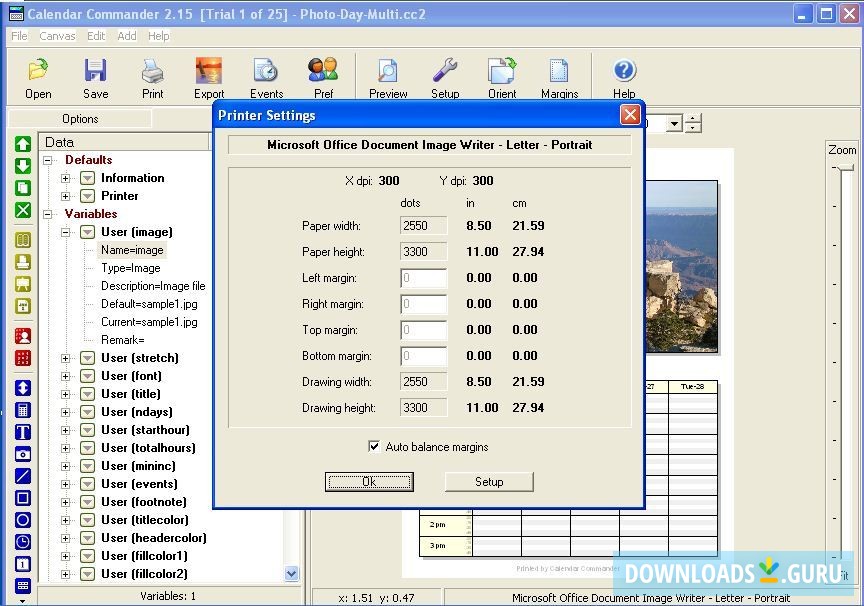Click the red person sidebar icon
This screenshot has height=606, width=864.
(23, 336)
